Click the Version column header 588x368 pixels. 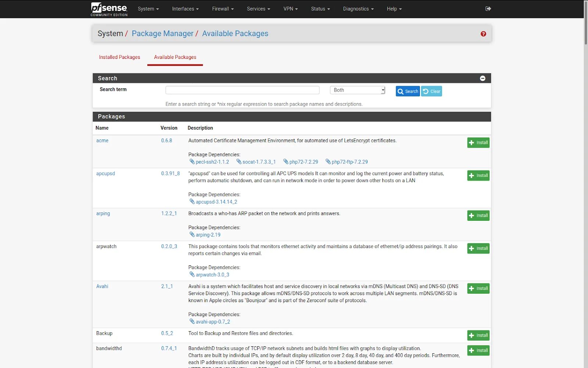pos(169,128)
